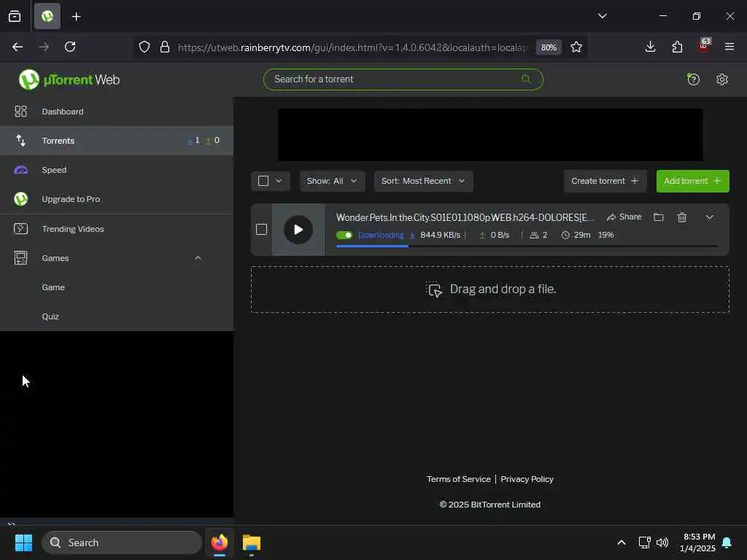Open Terms of Service link
The width and height of the screenshot is (747, 560).
458,479
